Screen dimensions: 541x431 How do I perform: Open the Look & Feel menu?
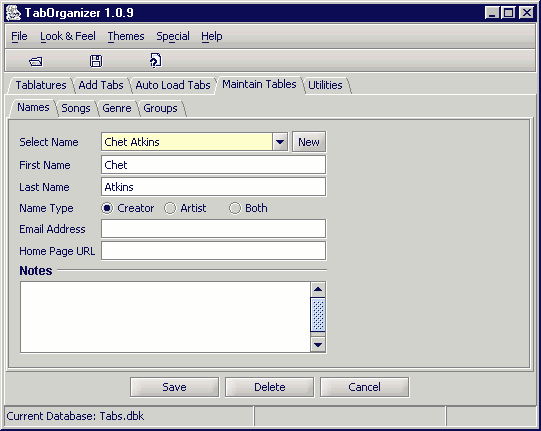coord(68,36)
